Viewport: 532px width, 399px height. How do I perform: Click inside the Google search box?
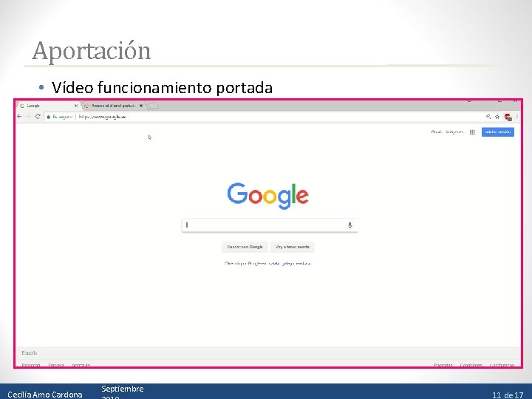(270, 225)
